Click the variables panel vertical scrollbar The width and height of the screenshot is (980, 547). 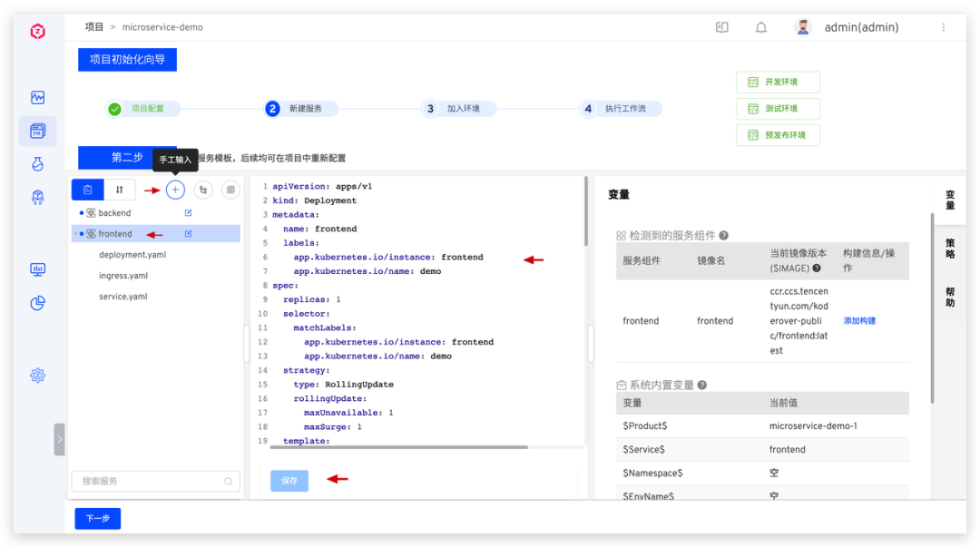[x=932, y=308]
